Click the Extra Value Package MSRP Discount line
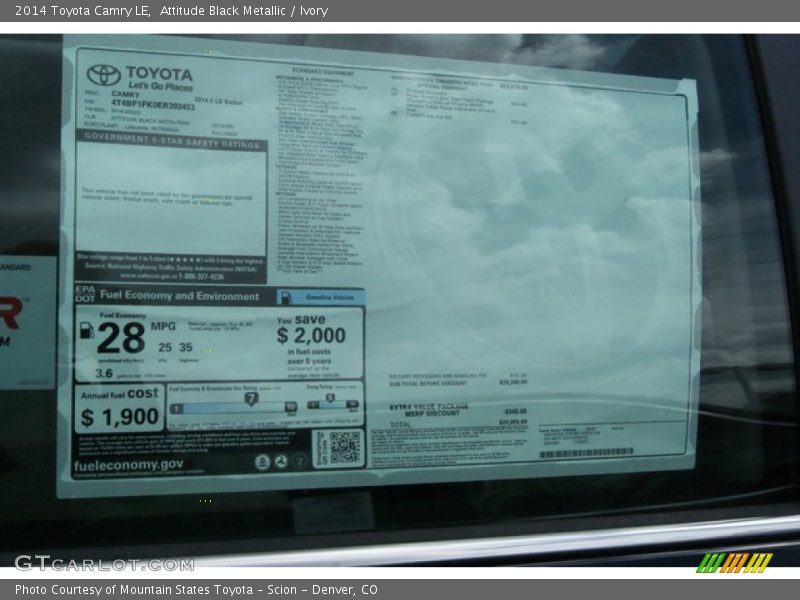 coord(430,409)
